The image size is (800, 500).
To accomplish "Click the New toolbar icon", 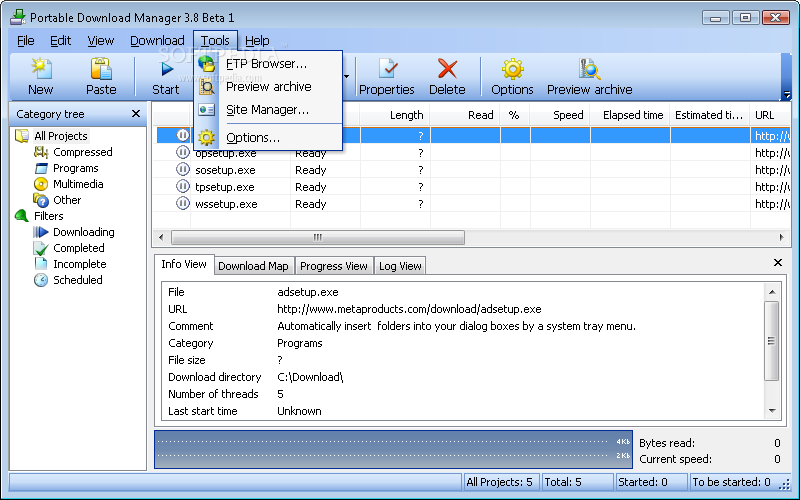I will pos(41,69).
